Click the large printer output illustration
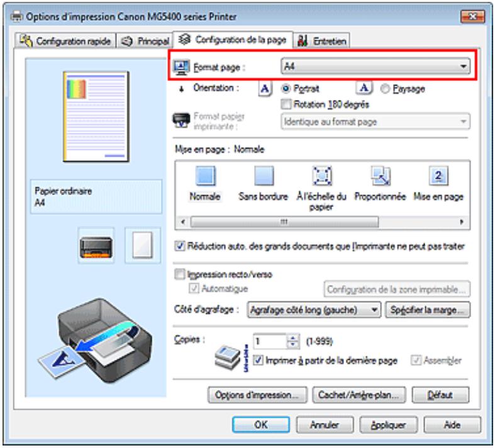The width and height of the screenshot is (495, 448). 96,340
